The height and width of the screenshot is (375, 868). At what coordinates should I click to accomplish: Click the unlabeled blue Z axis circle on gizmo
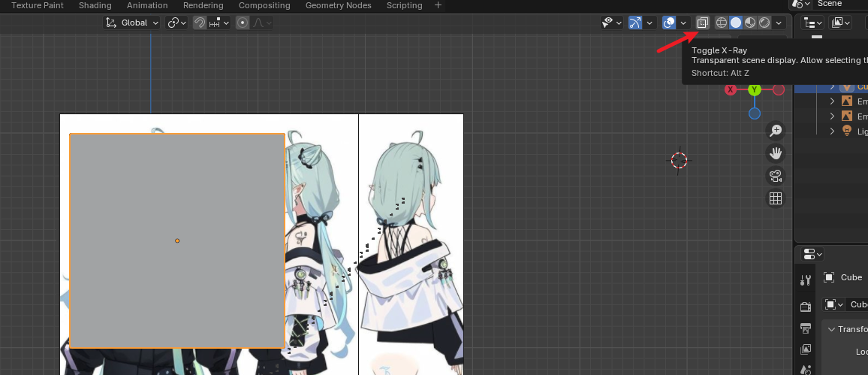click(755, 113)
